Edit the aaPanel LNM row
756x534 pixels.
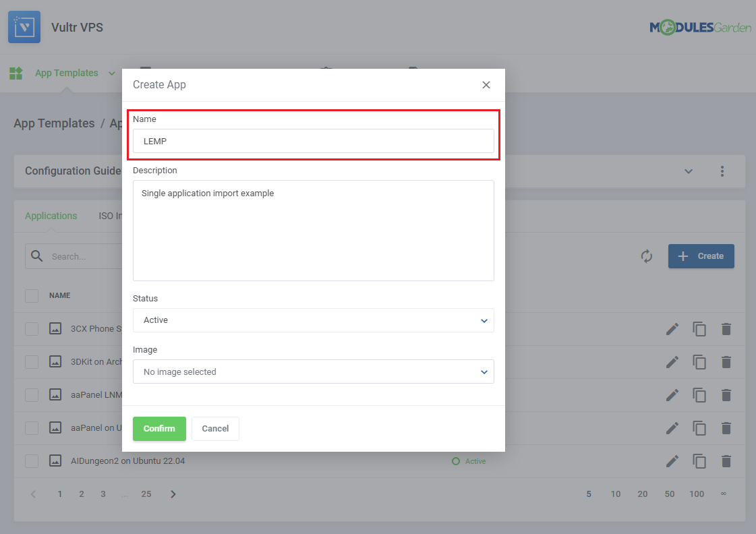coord(672,395)
